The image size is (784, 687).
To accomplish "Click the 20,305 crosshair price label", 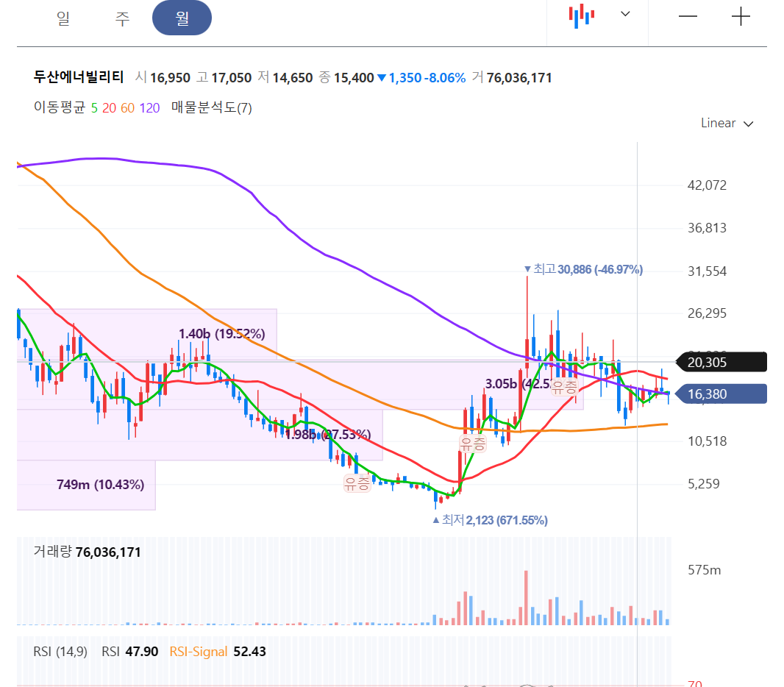I will coord(721,362).
